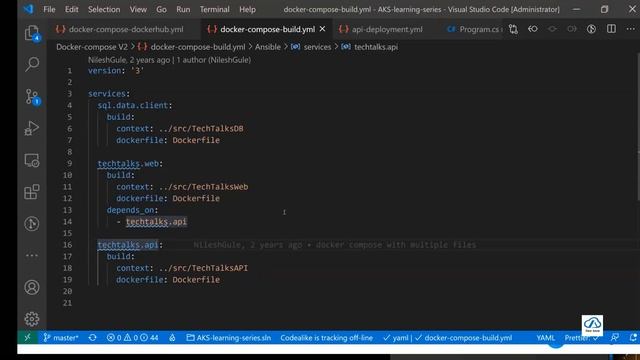Open the View menu

pos(138,9)
